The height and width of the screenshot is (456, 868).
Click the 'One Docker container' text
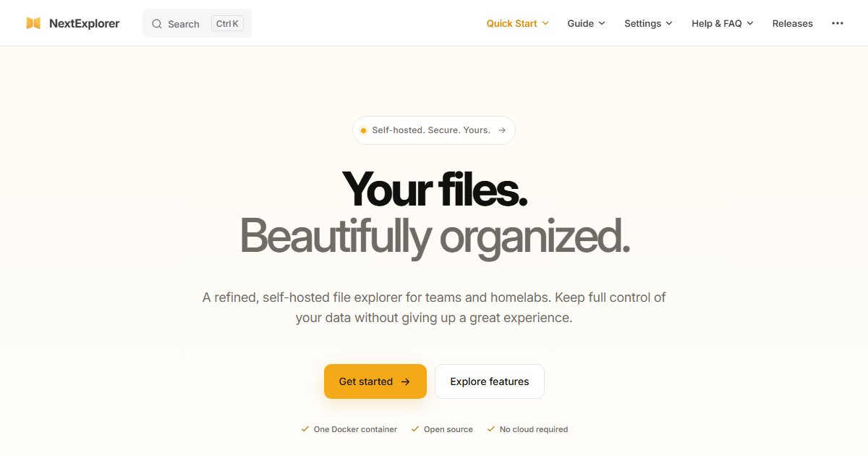(x=355, y=429)
